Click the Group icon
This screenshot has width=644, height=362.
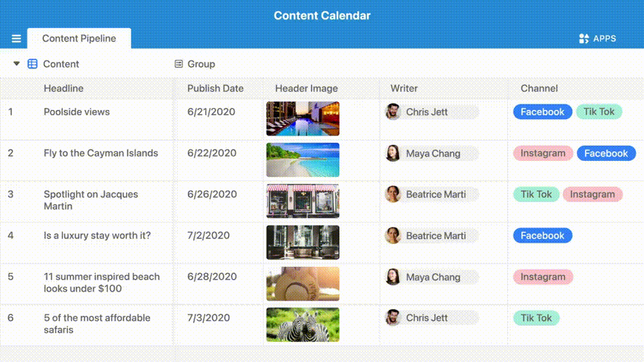[x=178, y=64]
